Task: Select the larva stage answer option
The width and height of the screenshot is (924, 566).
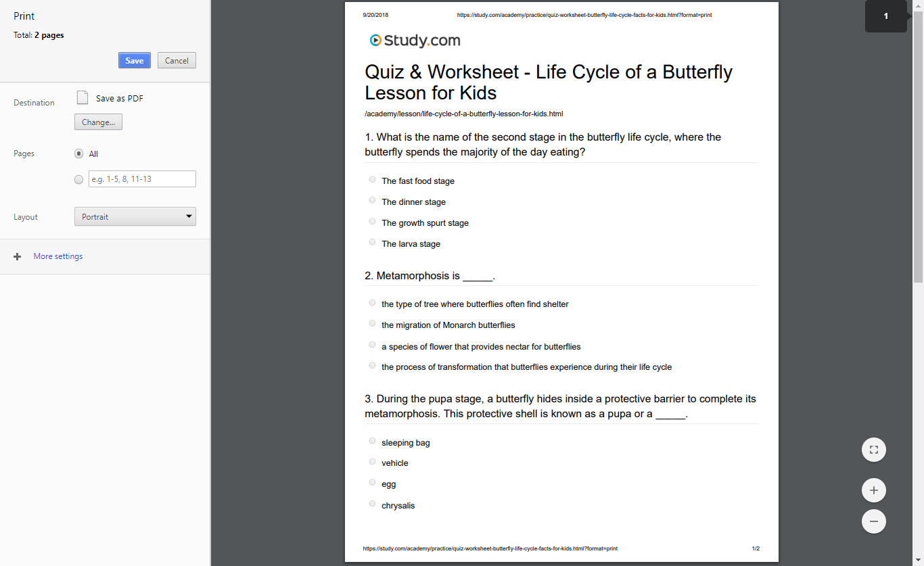Action: 372,241
